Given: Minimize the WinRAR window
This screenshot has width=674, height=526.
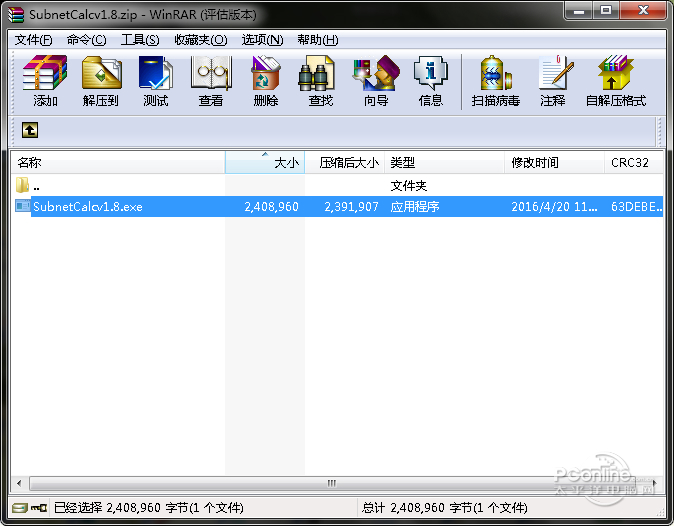Looking at the screenshot, I should [x=579, y=11].
